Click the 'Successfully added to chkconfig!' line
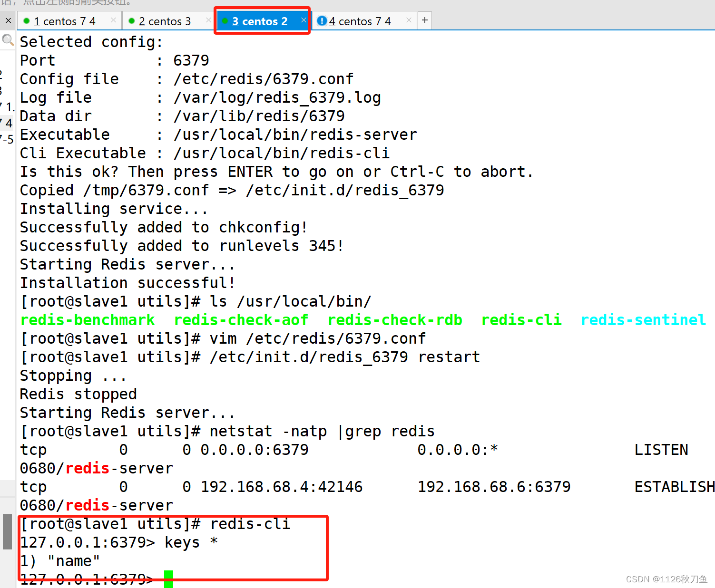This screenshot has height=588, width=715. pyautogui.click(x=164, y=227)
